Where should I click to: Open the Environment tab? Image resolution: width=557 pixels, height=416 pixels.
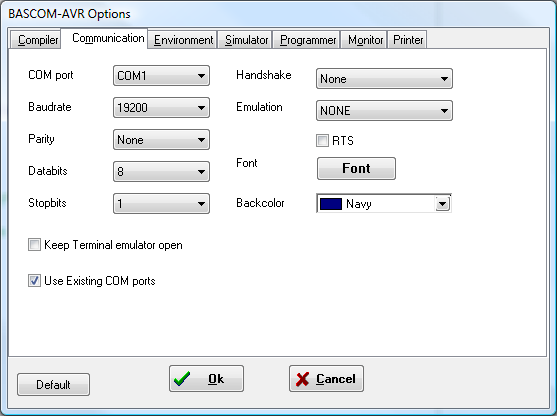183,40
